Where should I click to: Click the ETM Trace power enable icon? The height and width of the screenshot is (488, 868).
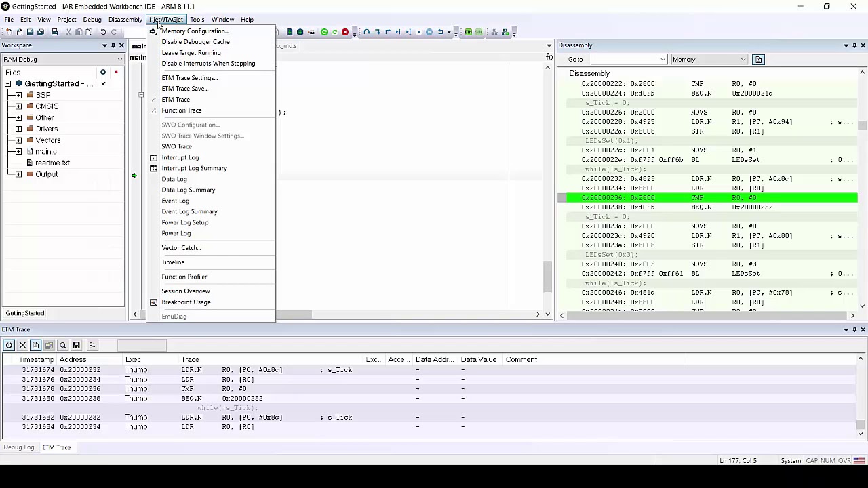(9, 345)
